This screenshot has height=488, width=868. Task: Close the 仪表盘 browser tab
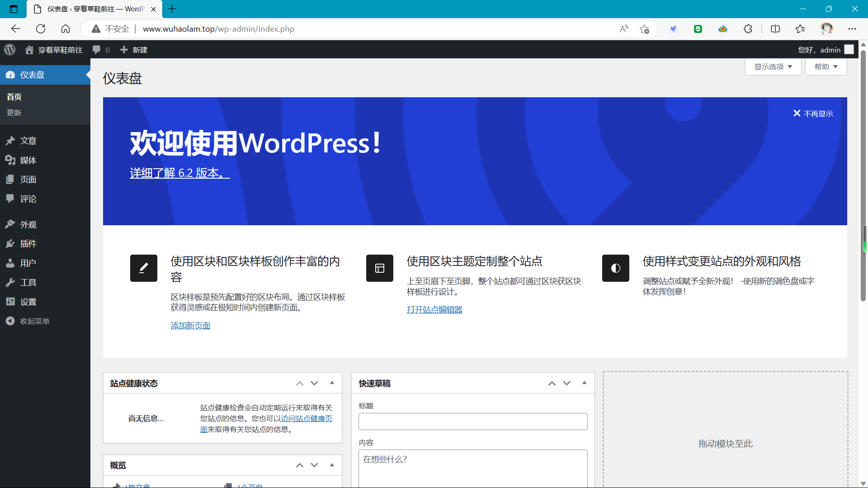[153, 9]
